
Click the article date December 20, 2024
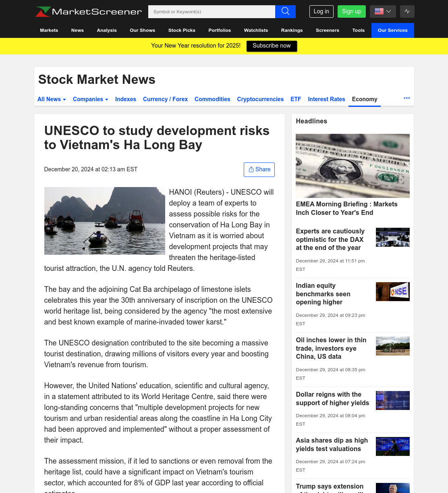point(91,169)
